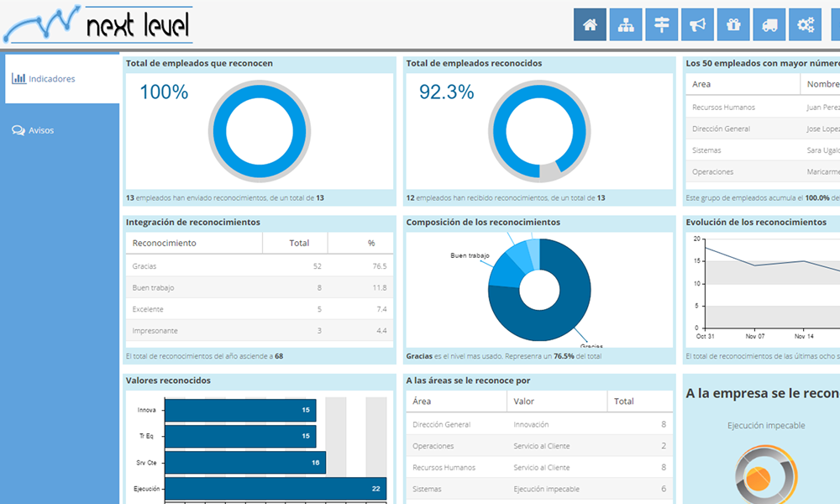Click the Innova bar in Valores chart
This screenshot has width=840, height=504.
(x=240, y=410)
